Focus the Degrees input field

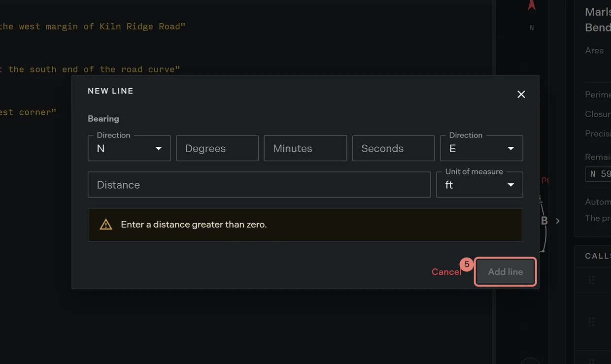[217, 148]
